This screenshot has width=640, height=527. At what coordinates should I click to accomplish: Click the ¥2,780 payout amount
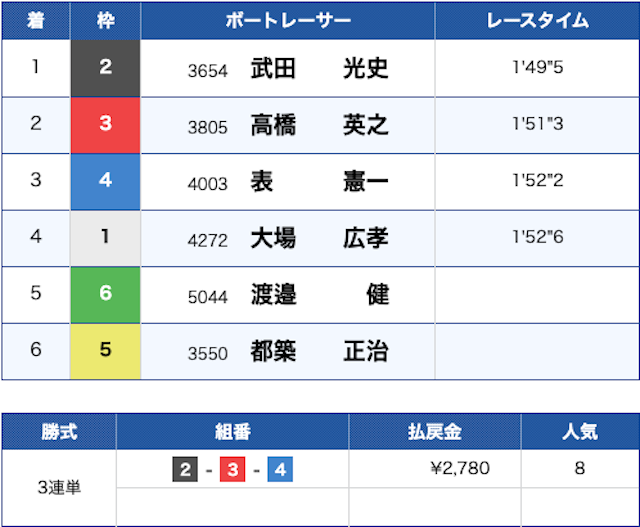coord(459,468)
